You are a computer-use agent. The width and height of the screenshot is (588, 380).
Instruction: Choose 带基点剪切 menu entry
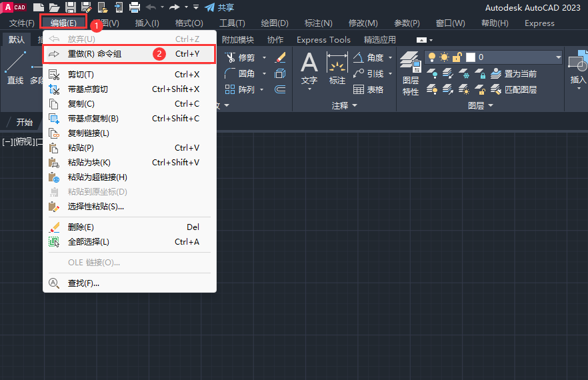(x=129, y=89)
